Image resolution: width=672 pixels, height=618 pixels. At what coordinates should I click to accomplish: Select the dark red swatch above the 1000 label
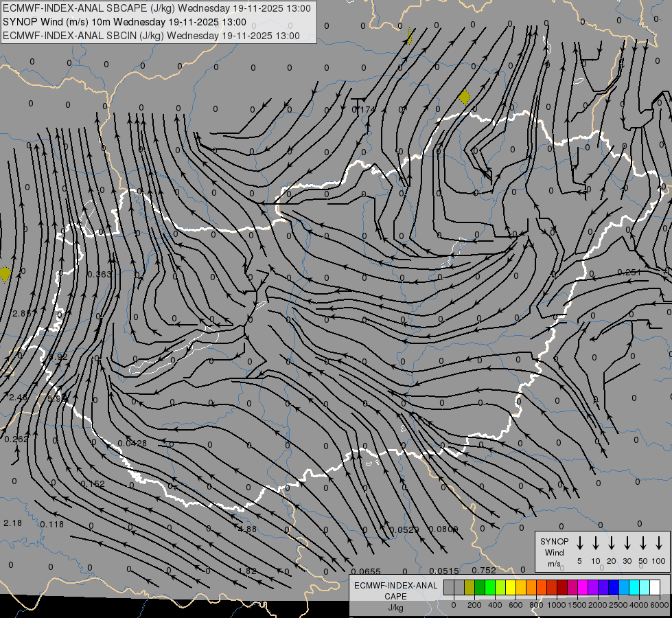coord(563,587)
